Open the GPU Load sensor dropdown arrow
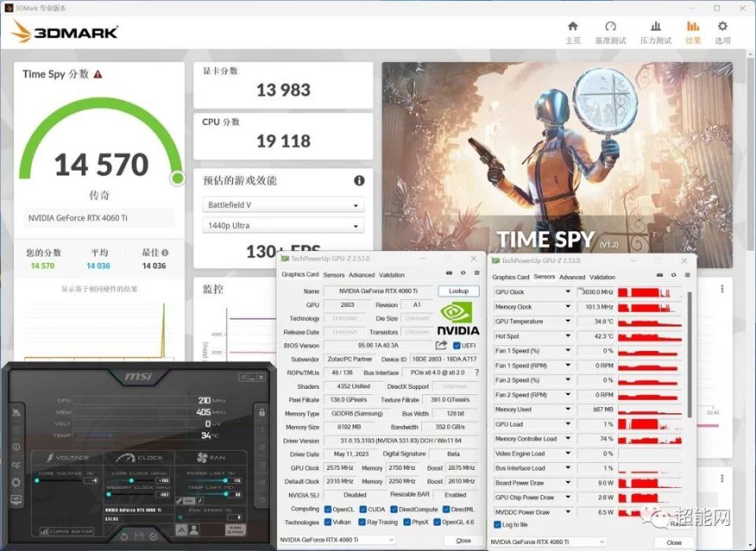Image resolution: width=756 pixels, height=551 pixels. pos(568,424)
